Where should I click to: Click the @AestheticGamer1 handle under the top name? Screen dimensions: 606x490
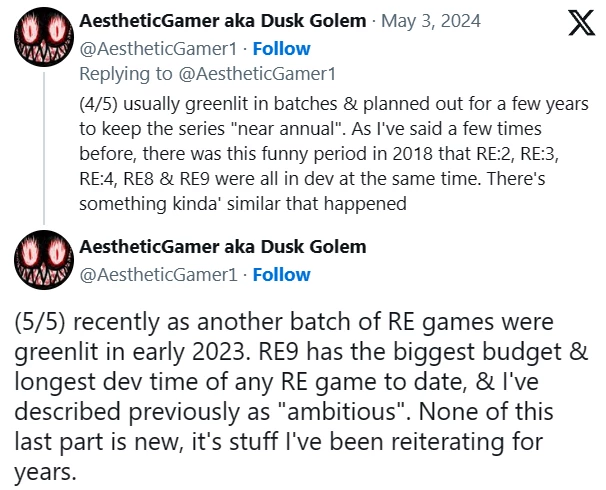point(131,48)
